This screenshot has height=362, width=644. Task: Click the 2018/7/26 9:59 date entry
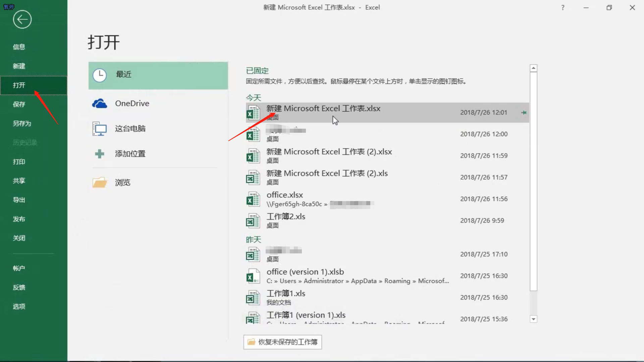[482, 221]
